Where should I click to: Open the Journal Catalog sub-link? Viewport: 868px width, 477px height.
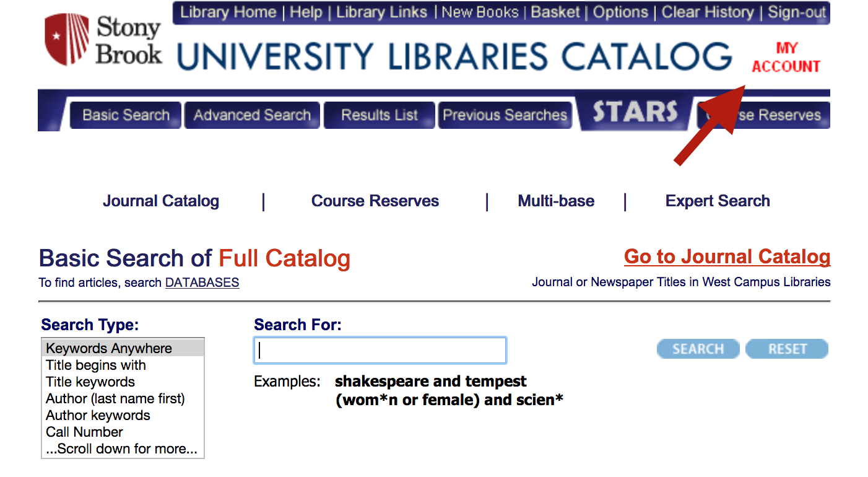pos(161,201)
